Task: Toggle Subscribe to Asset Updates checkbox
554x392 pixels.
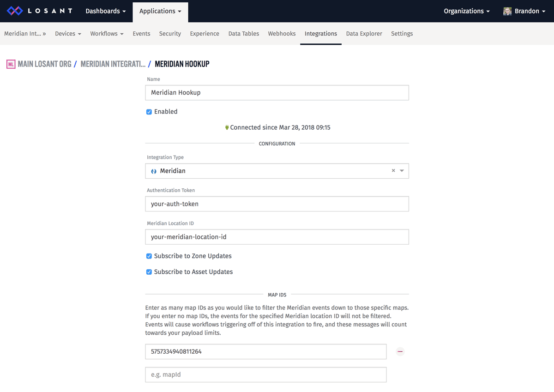Action: pyautogui.click(x=149, y=272)
